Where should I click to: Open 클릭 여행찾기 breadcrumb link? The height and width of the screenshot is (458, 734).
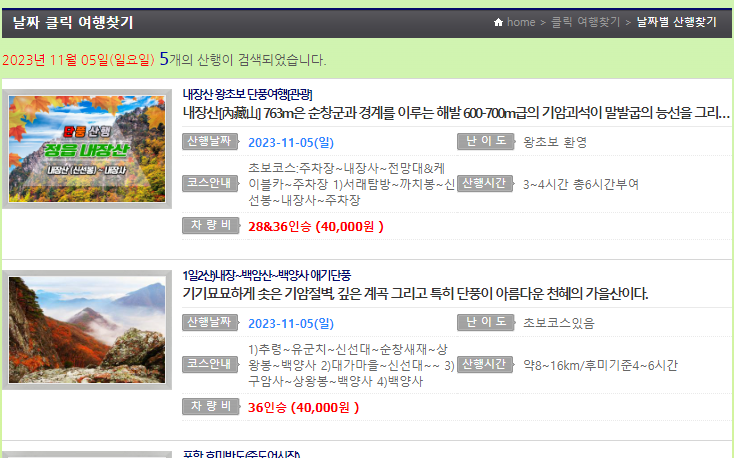click(586, 22)
